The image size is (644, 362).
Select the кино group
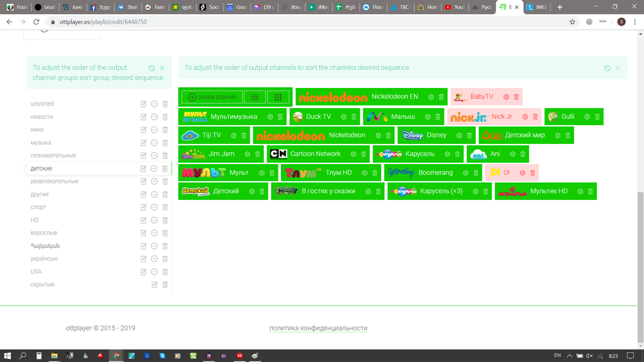[x=37, y=129]
